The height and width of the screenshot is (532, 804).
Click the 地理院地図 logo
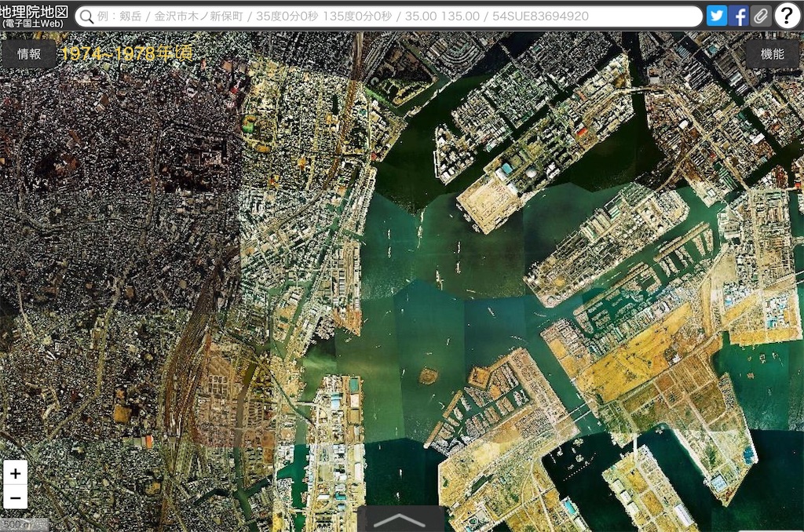coord(35,16)
